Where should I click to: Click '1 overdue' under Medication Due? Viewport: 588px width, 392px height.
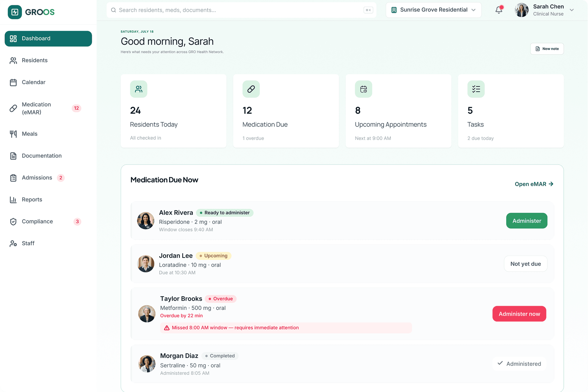point(253,138)
